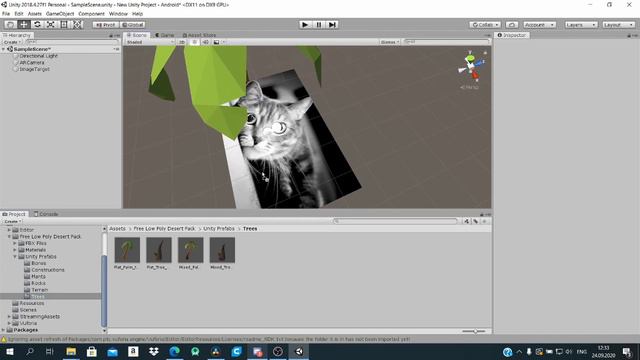Open the Assets menu
Screen dimensions: 640x360
click(35, 13)
